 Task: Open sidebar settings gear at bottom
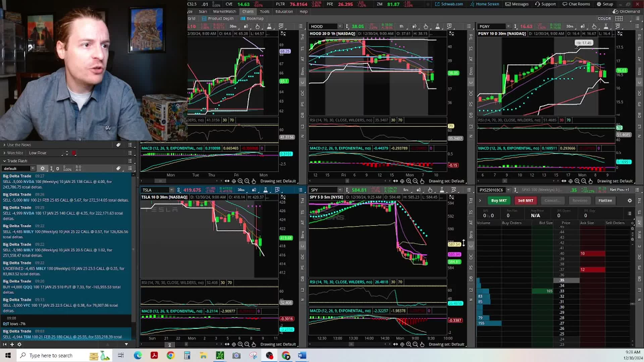19,344
